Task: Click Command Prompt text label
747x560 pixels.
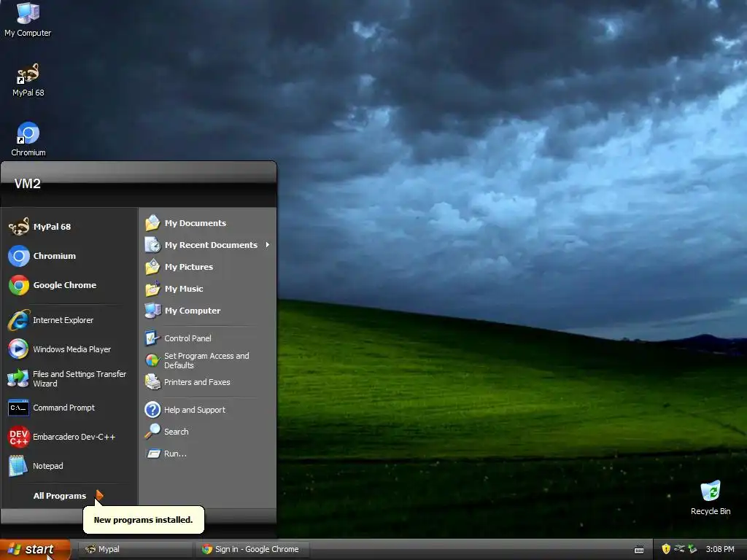Action: pyautogui.click(x=64, y=408)
